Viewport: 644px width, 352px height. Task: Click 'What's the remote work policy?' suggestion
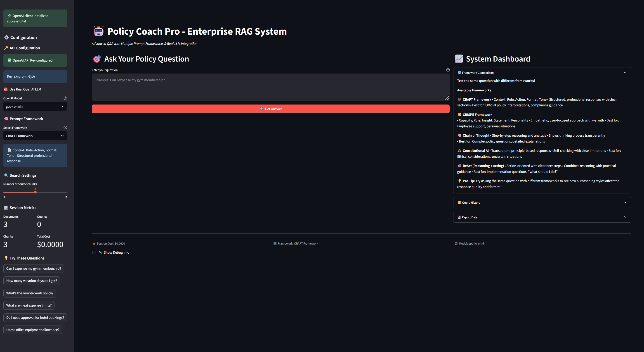pos(30,293)
